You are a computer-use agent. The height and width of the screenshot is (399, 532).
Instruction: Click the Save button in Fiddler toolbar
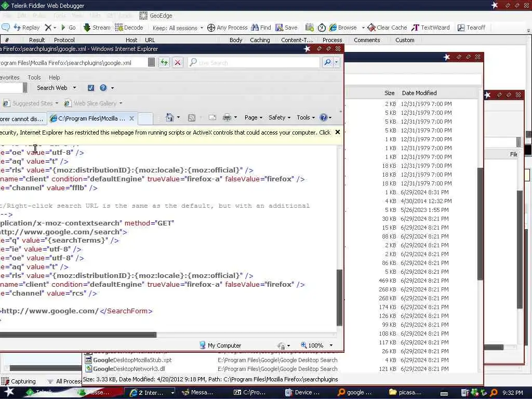coord(286,28)
